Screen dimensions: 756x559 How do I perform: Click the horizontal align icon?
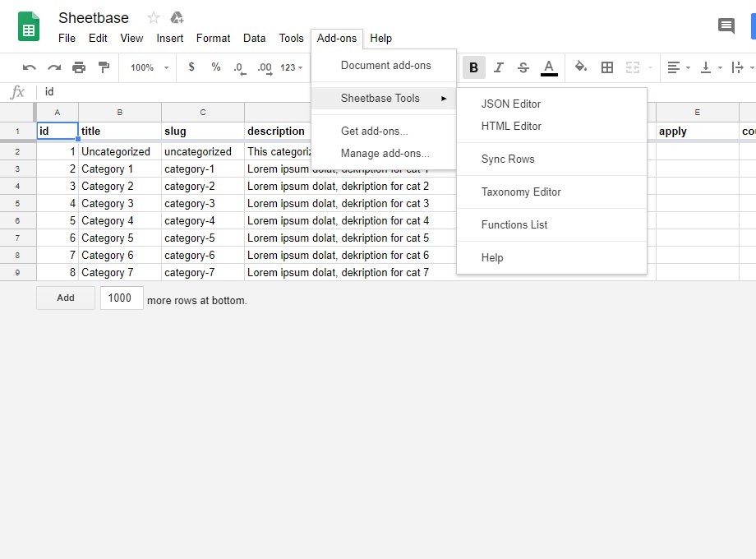674,67
